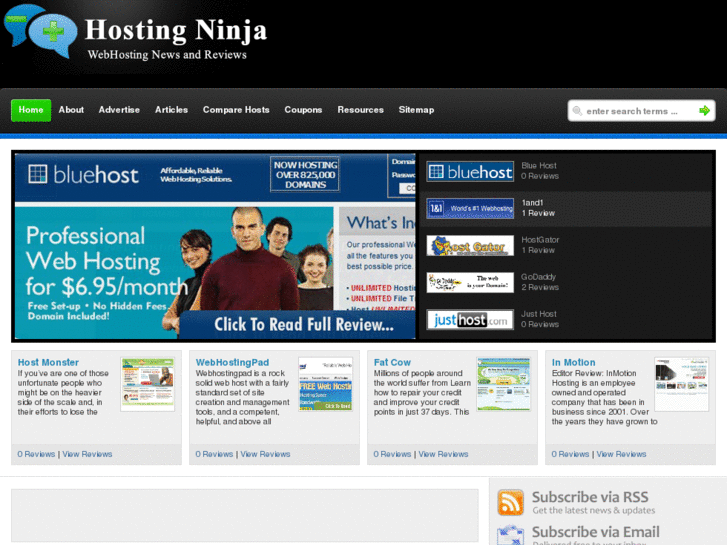
Task: Click the Hosting Ninja site title
Action: click(176, 30)
